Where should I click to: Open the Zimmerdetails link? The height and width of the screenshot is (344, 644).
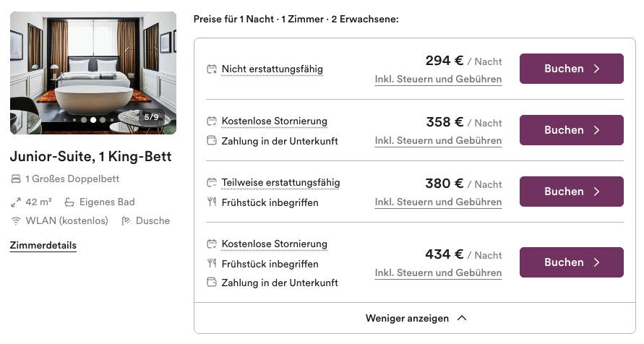(43, 246)
